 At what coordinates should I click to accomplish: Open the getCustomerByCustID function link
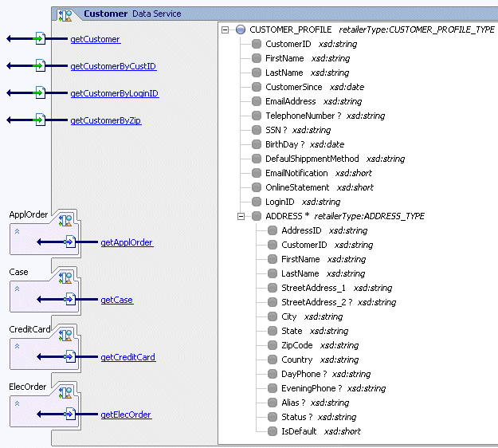click(x=113, y=66)
